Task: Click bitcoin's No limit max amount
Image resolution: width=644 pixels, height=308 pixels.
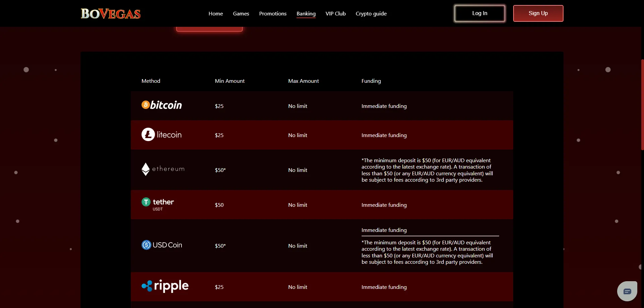Action: point(298,106)
